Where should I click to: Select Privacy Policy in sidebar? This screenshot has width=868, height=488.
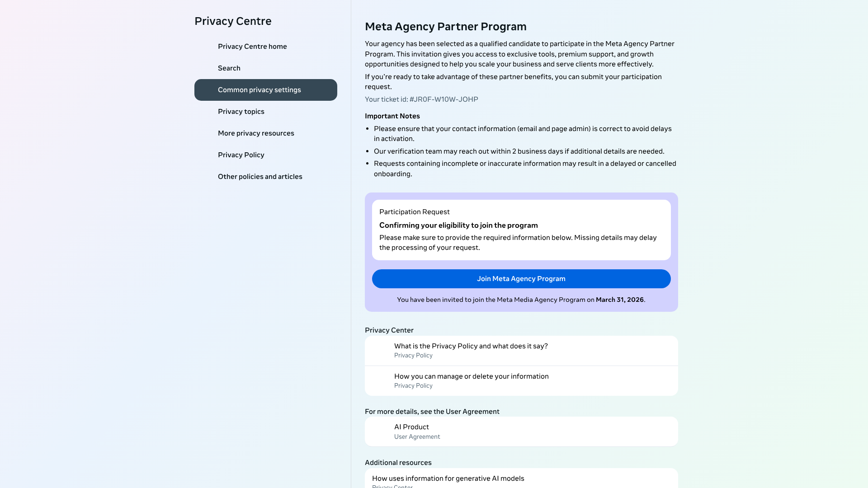(241, 155)
